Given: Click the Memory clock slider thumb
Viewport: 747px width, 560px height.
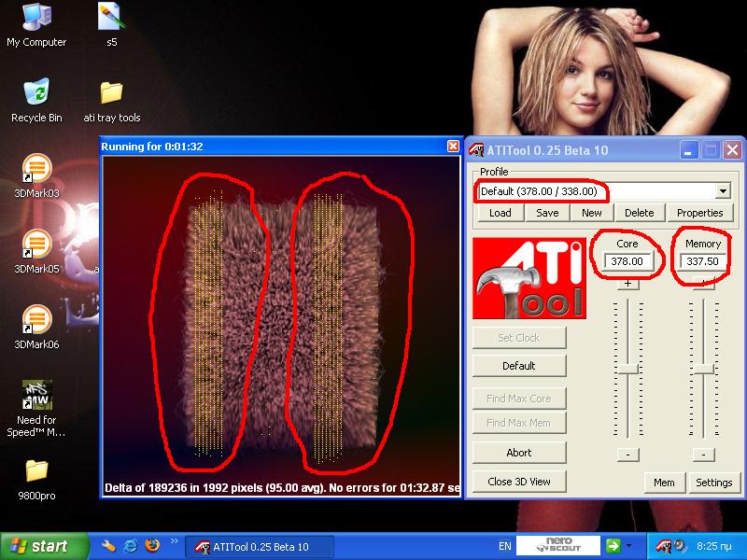Looking at the screenshot, I should pyautogui.click(x=704, y=369).
